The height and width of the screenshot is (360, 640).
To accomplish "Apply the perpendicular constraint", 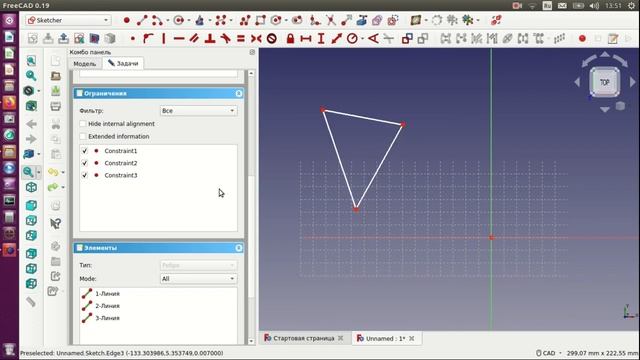I will tap(210, 39).
